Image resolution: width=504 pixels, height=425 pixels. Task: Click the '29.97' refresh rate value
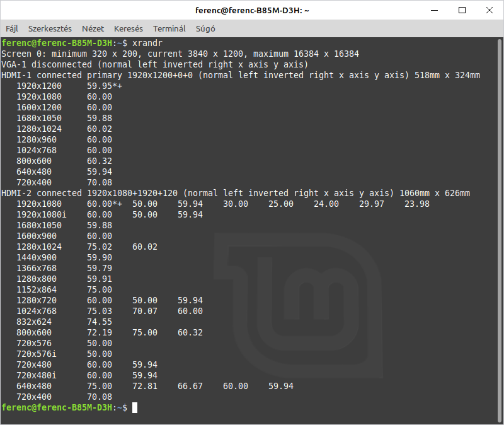(x=371, y=204)
